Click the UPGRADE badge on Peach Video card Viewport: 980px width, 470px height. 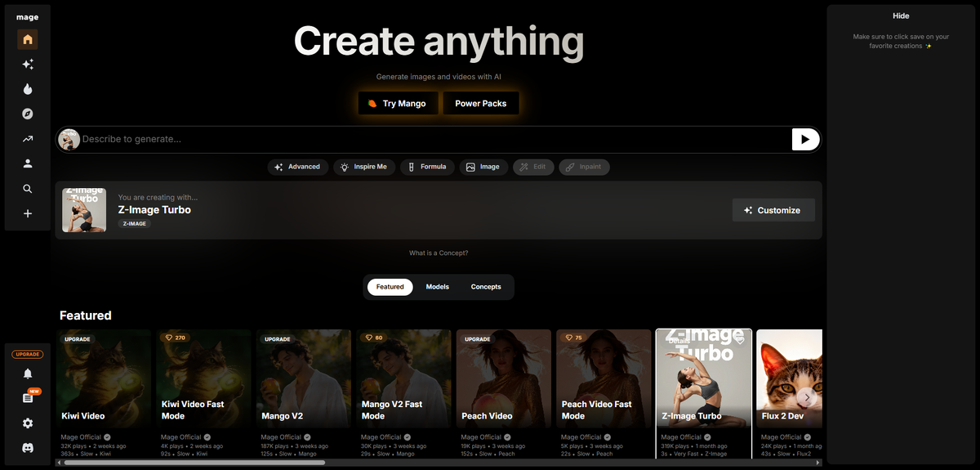pyautogui.click(x=478, y=338)
